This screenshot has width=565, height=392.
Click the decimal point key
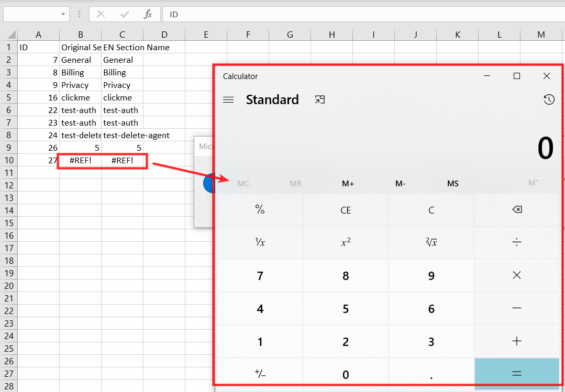point(431,374)
